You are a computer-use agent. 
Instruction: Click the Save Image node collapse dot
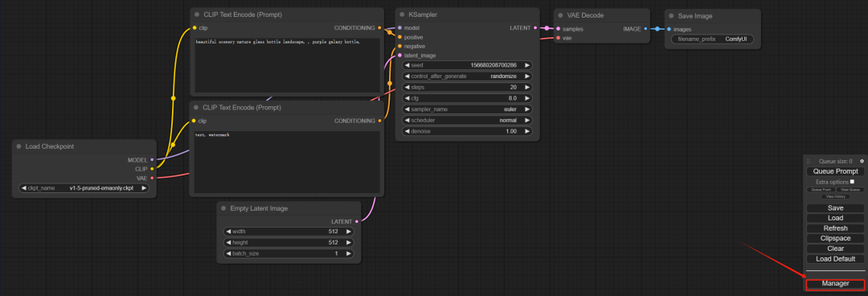click(671, 16)
